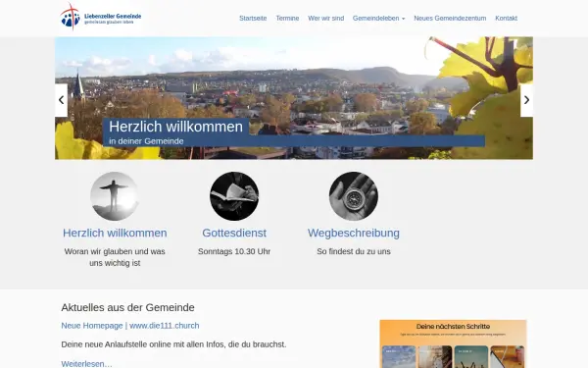
Task: Open the Wer wir sind page
Action: coord(326,18)
